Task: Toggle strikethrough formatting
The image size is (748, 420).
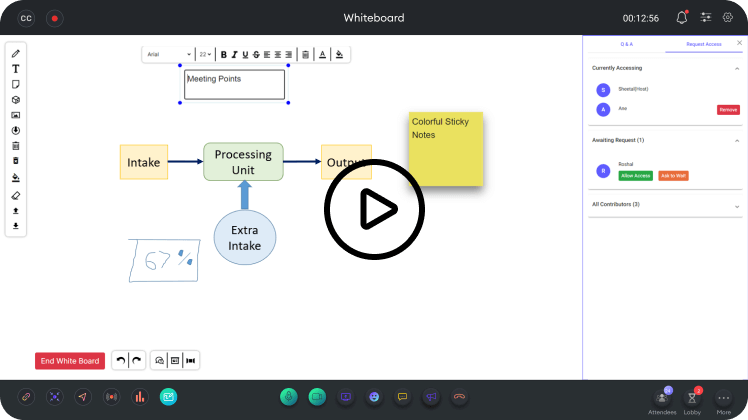Action: 256,55
